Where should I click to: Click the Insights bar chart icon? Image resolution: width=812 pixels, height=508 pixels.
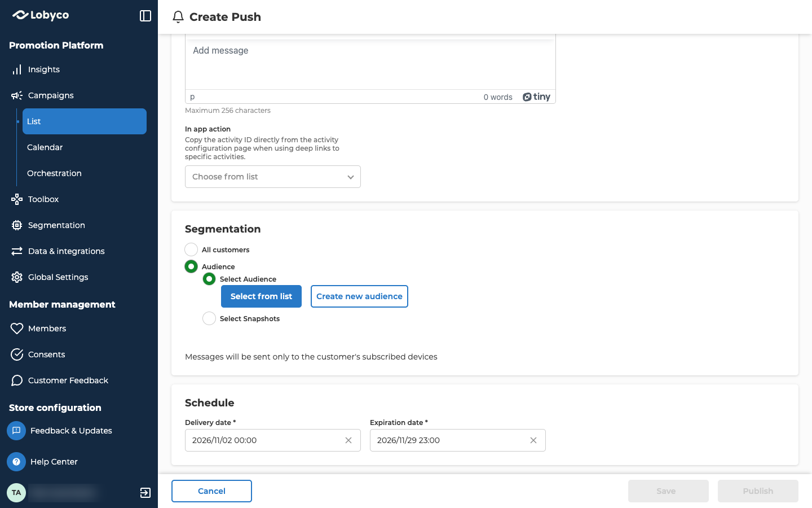click(x=17, y=69)
